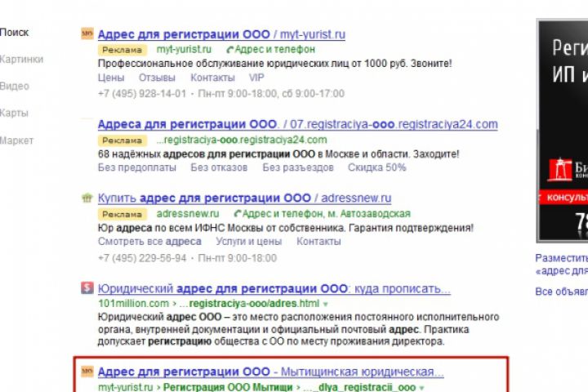Click phone icon beside adressnew.ru address link
The height and width of the screenshot is (392, 588).
(x=237, y=214)
